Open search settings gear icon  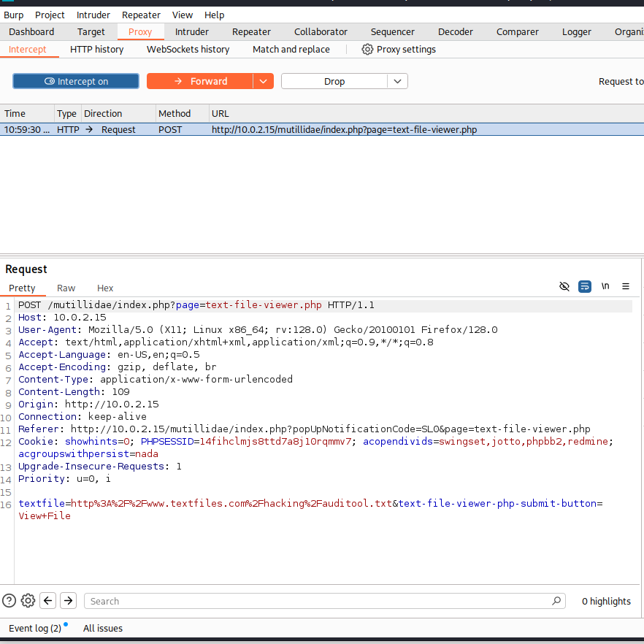tap(28, 601)
